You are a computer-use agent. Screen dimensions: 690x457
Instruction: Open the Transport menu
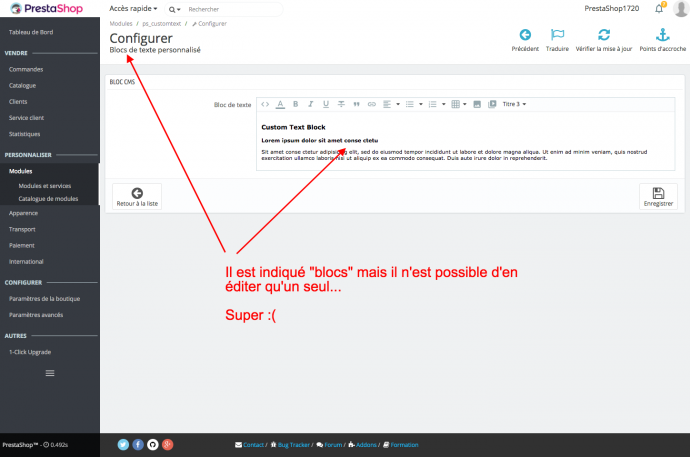22,230
